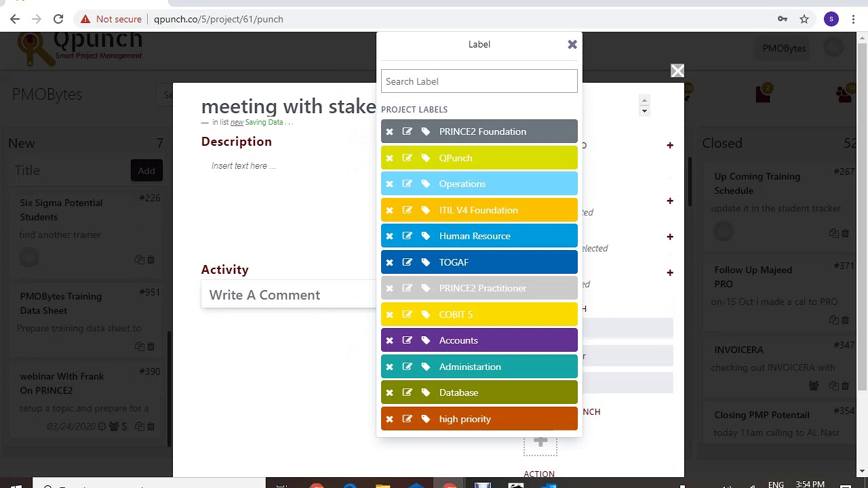Image resolution: width=868 pixels, height=488 pixels.
Task: Open the PMOBytes account menu
Action: [x=784, y=48]
